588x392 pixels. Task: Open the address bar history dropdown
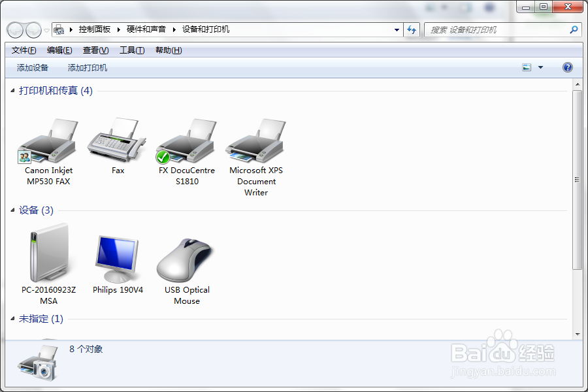(x=397, y=30)
